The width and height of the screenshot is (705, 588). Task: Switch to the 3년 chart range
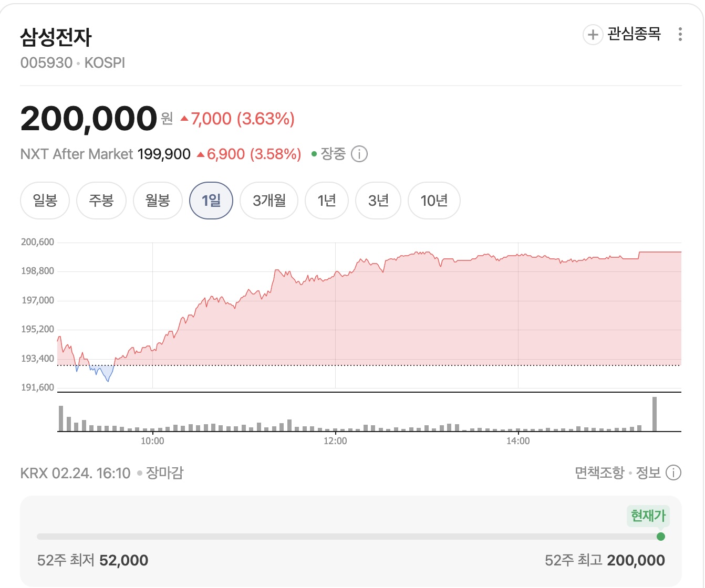point(378,201)
